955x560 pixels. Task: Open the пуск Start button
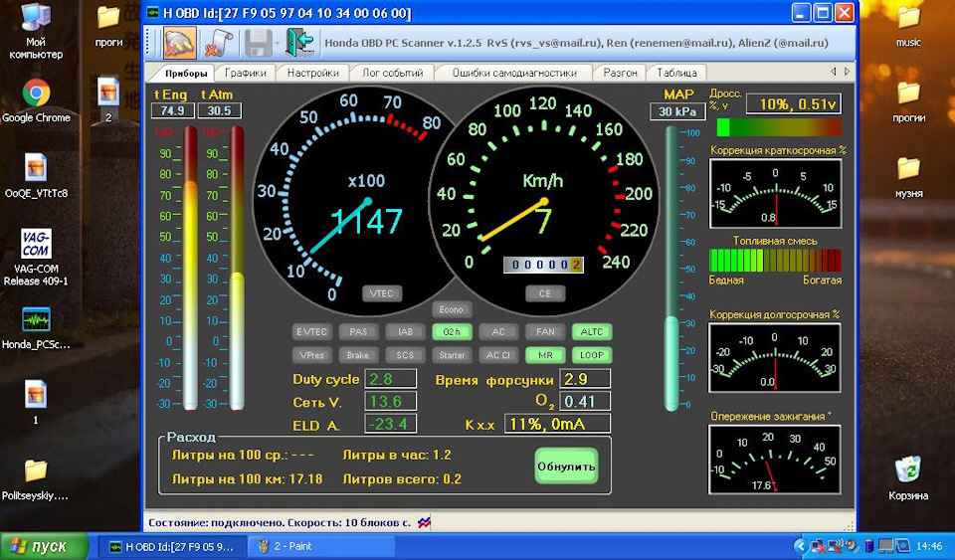tap(44, 547)
